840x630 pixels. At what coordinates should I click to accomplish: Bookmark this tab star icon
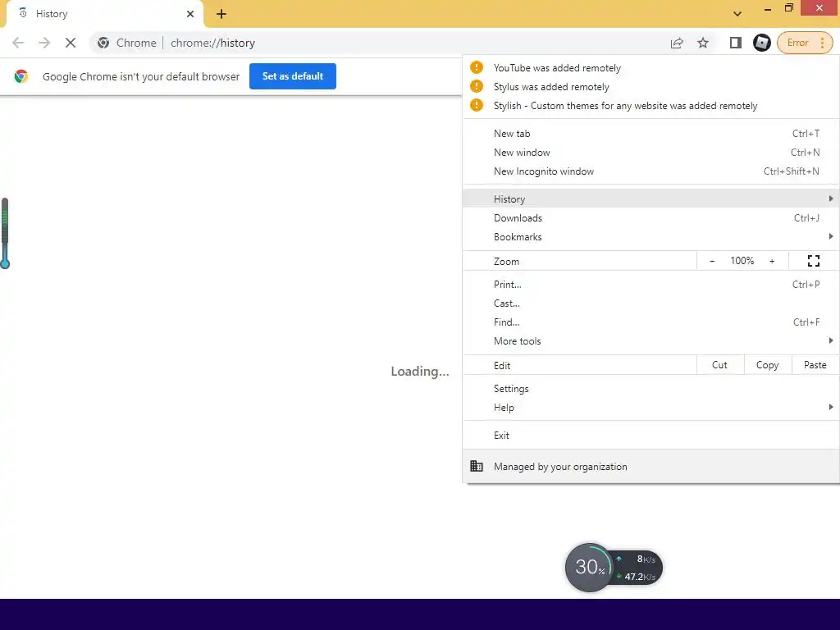click(x=703, y=43)
